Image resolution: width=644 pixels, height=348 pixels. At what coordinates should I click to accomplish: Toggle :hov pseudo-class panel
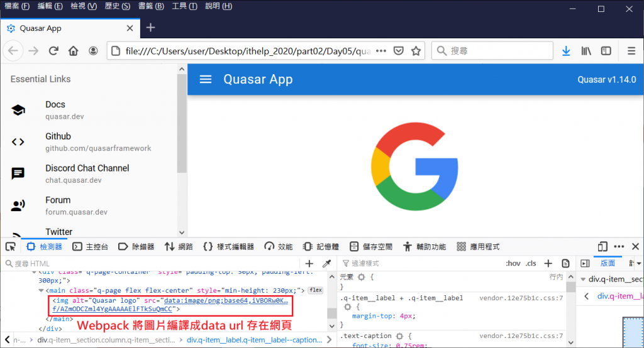tap(513, 263)
